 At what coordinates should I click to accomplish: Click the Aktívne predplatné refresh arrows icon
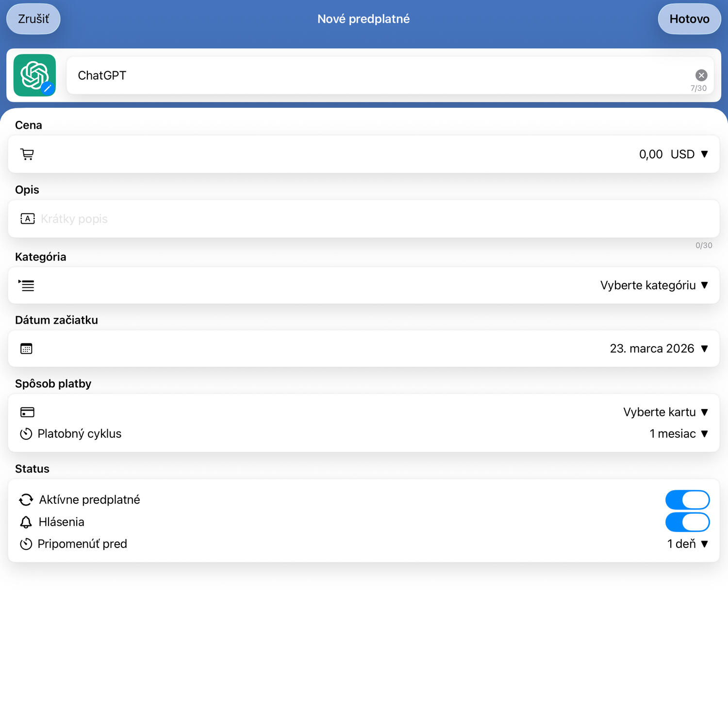click(x=26, y=500)
